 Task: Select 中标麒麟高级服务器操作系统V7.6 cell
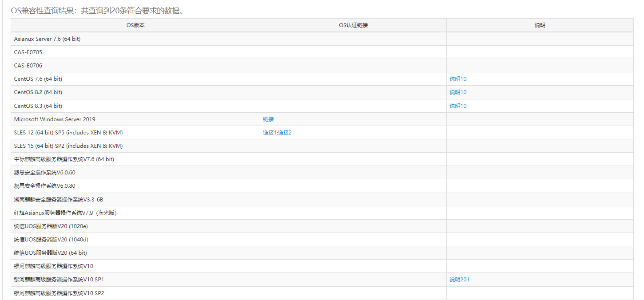point(135,159)
